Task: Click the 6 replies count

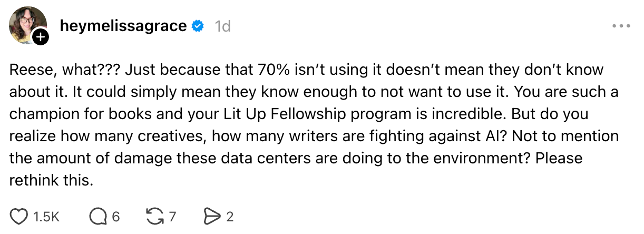Action: tap(116, 217)
